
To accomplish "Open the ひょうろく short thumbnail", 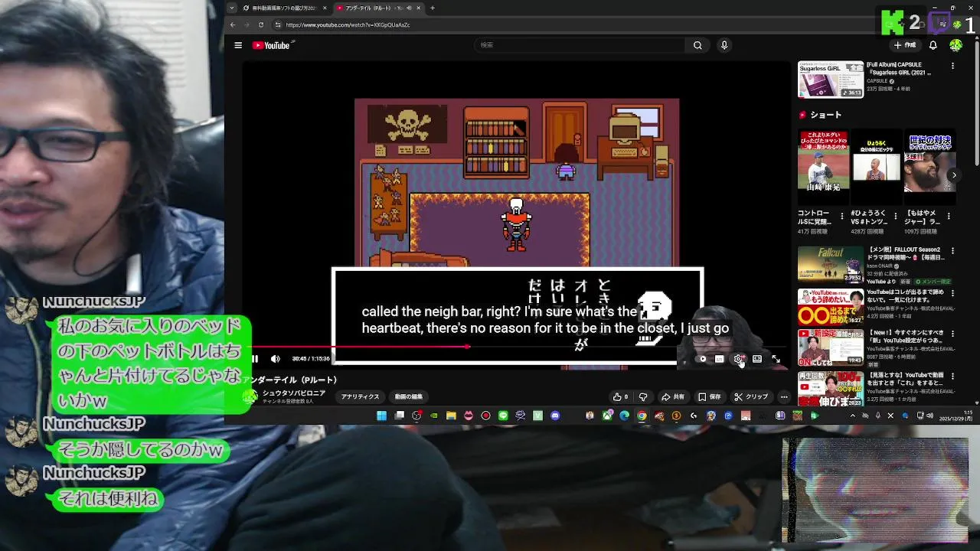I will click(x=877, y=167).
